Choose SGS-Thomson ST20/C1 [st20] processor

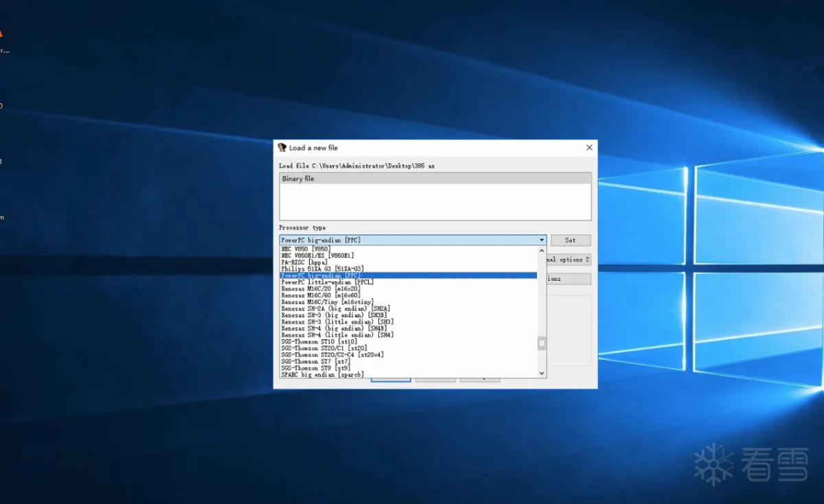point(409,349)
